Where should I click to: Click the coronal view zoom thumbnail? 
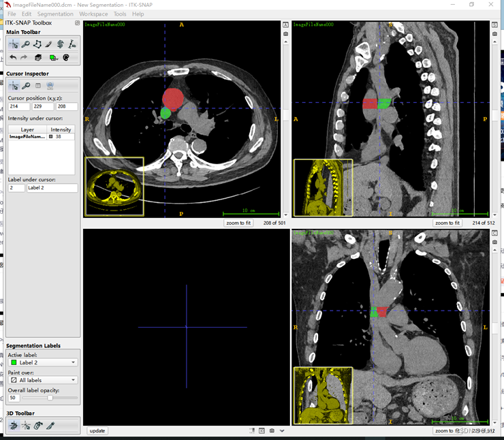point(324,396)
